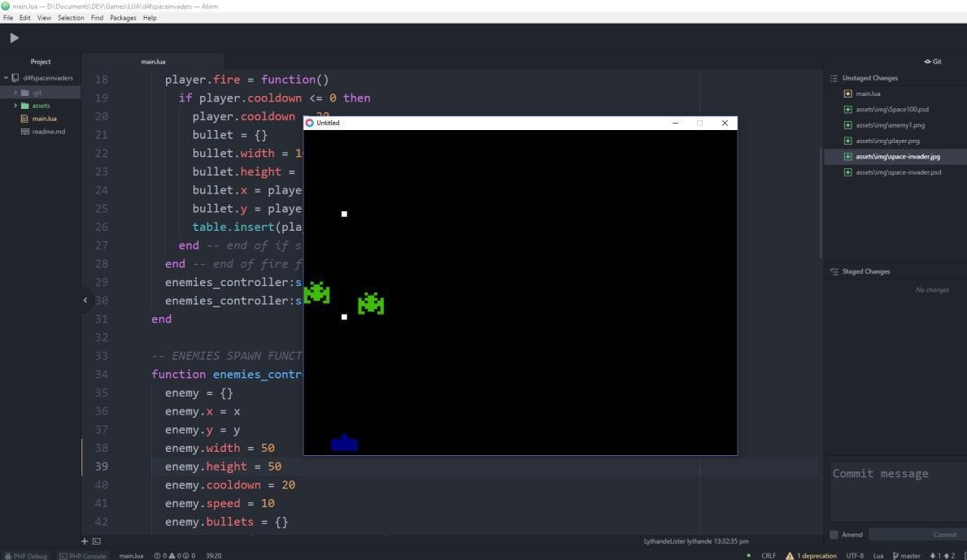Click into the Commit message field

pyautogui.click(x=898, y=492)
